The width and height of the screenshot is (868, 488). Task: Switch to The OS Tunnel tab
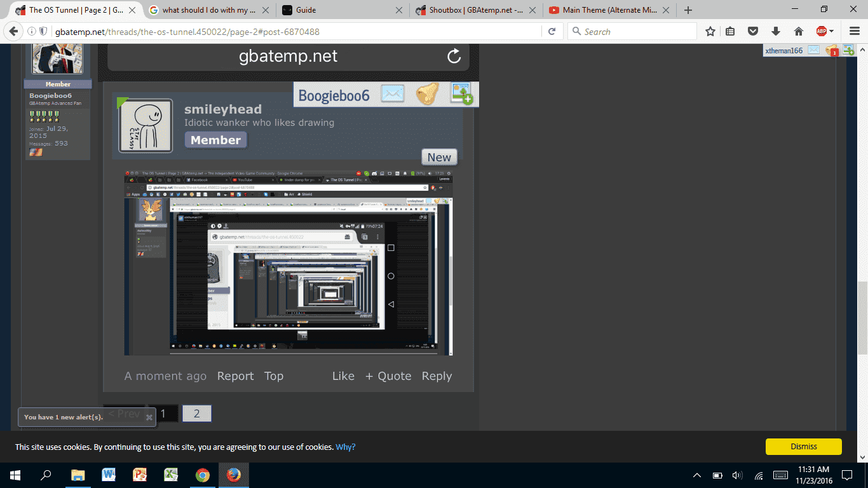76,10
